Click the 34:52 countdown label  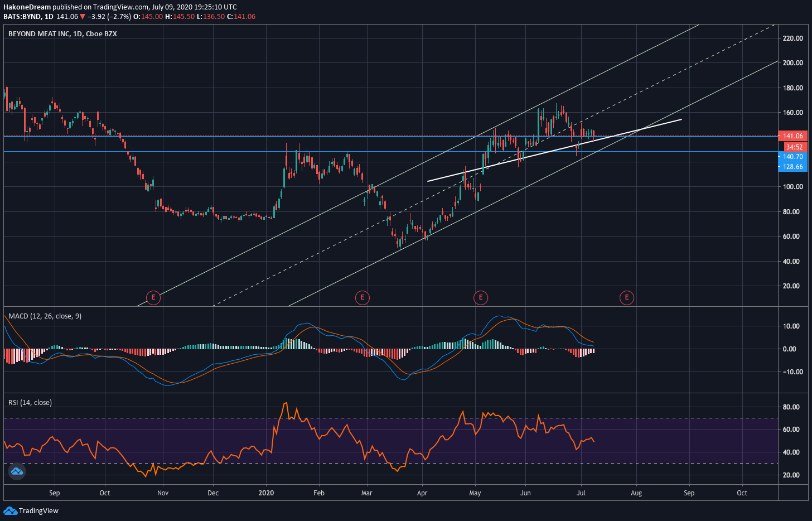794,147
